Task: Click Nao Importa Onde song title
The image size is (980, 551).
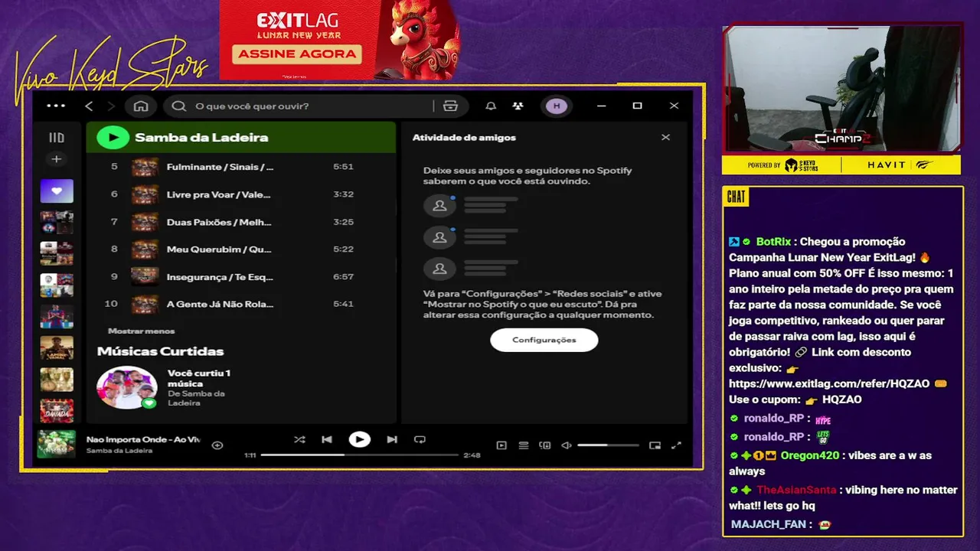Action: 143,439
